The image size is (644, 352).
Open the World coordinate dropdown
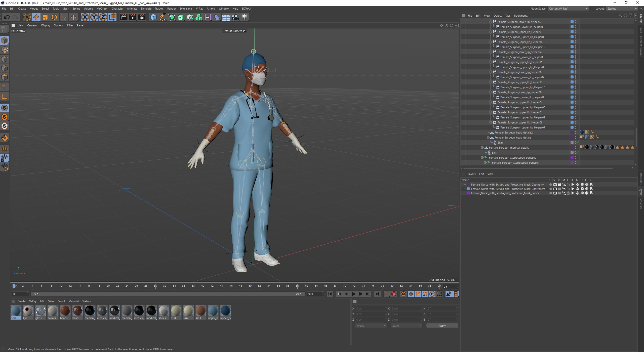coord(371,326)
